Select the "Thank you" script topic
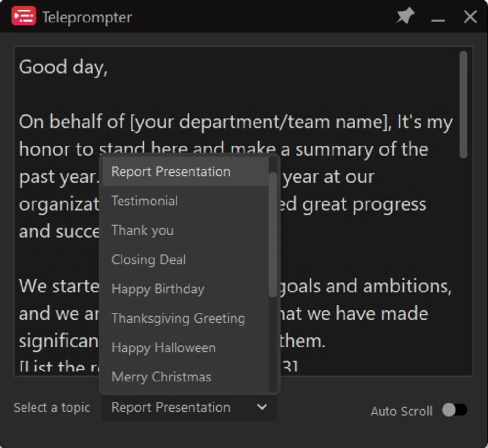The image size is (488, 448). tap(142, 230)
